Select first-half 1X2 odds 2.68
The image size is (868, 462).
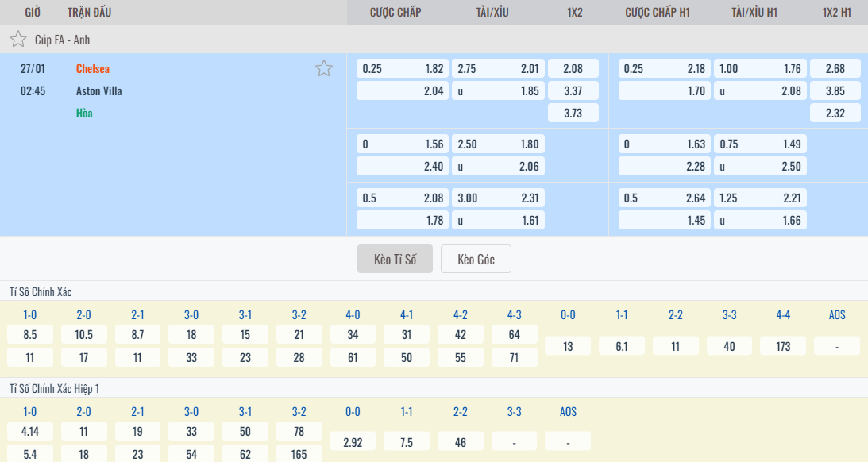(x=835, y=68)
